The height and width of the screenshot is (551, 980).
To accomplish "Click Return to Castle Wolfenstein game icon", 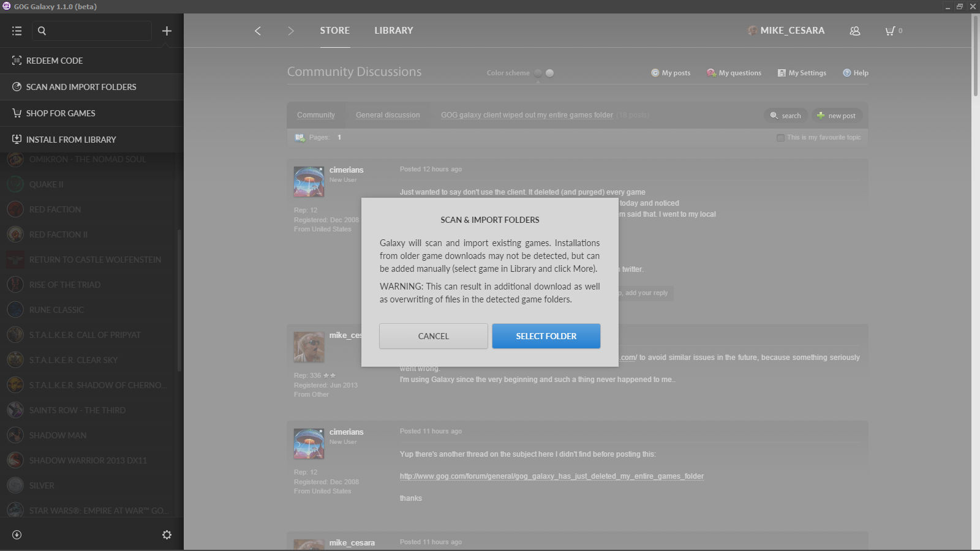I will (15, 260).
